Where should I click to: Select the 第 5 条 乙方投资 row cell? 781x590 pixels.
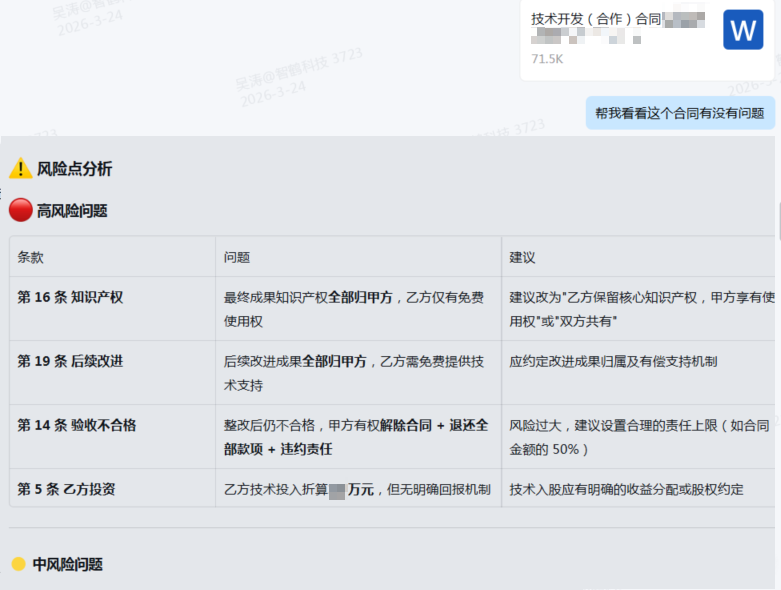click(66, 489)
